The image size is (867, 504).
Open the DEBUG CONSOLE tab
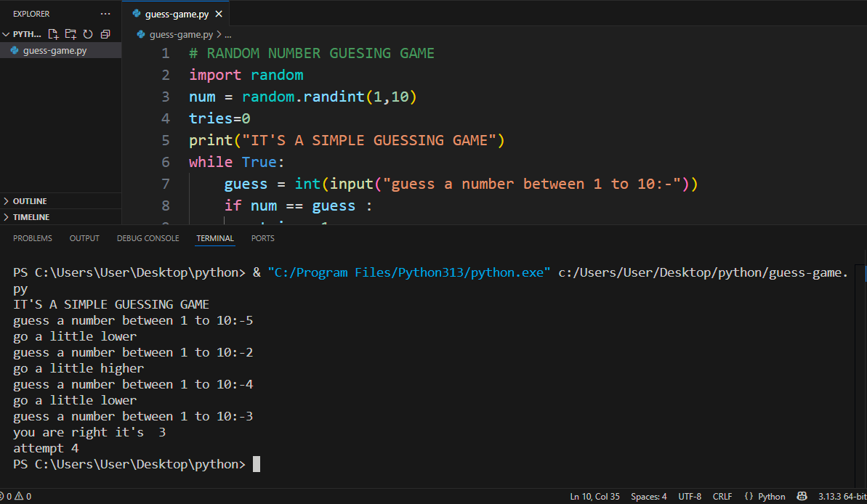(x=148, y=238)
